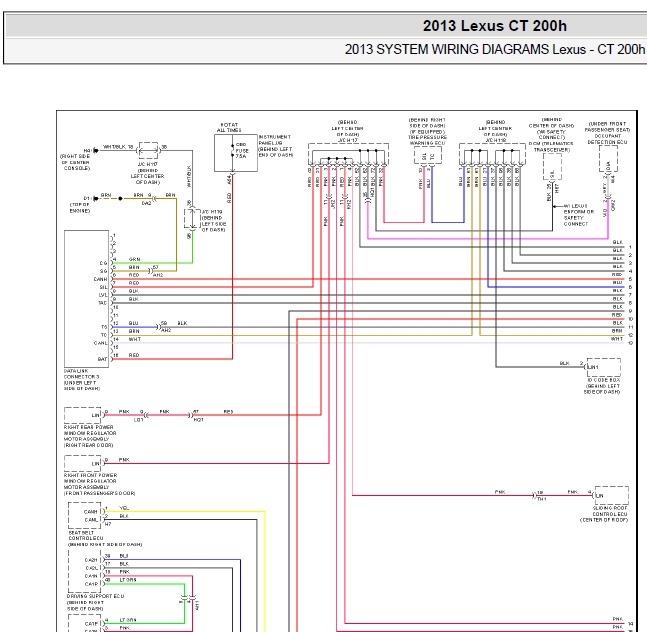This screenshot has width=647, height=632.
Task: Select the "RED" wire label at pin 16
Action: [x=134, y=355]
